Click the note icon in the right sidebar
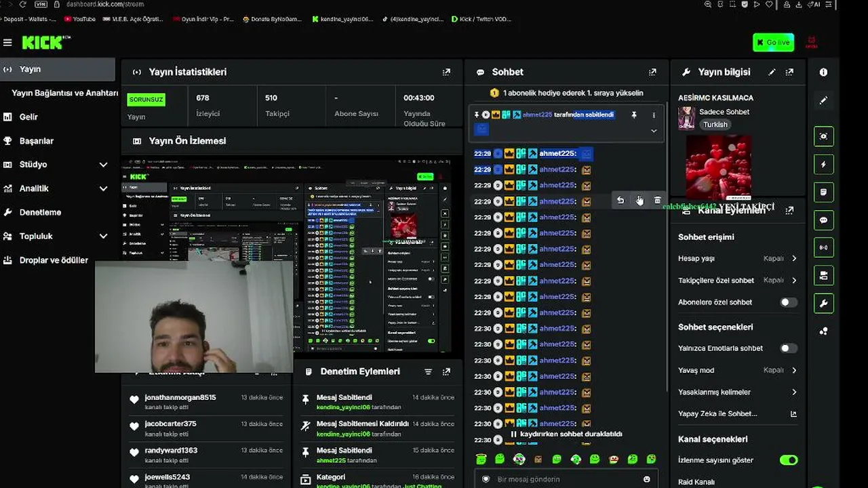Viewport: 868px width, 488px height. coord(823,192)
